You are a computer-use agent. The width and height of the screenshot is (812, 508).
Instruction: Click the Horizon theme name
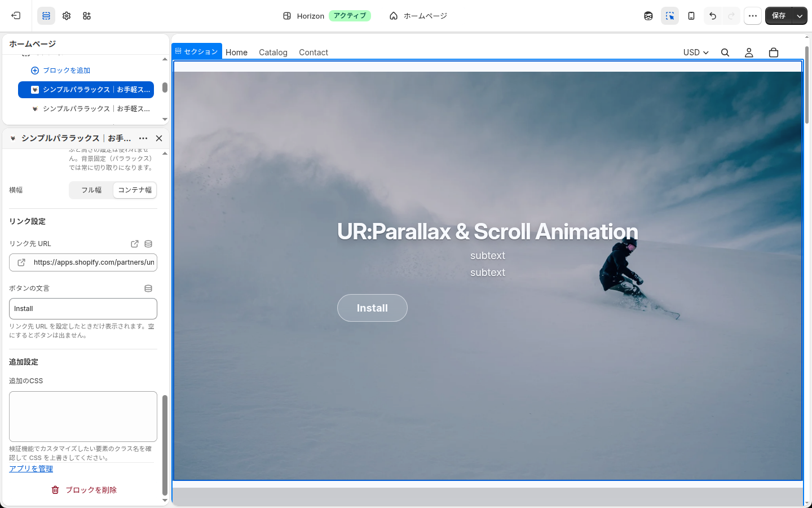click(x=311, y=16)
